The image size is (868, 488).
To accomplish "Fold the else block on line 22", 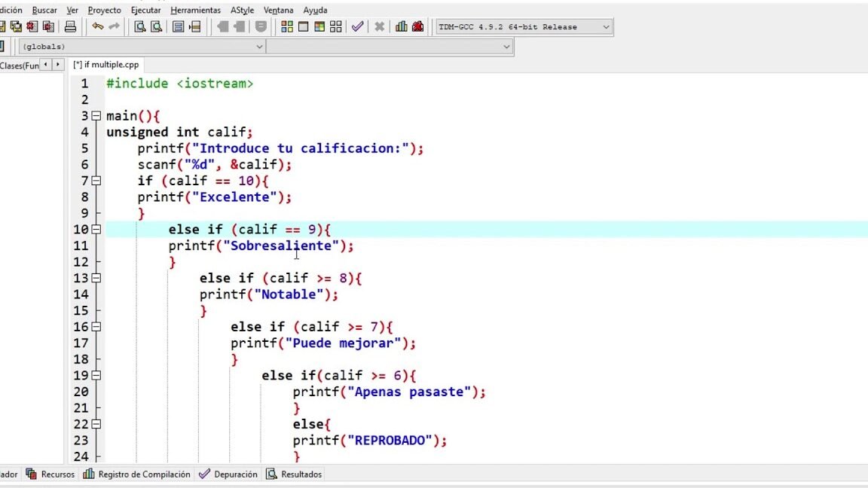I will coord(96,424).
